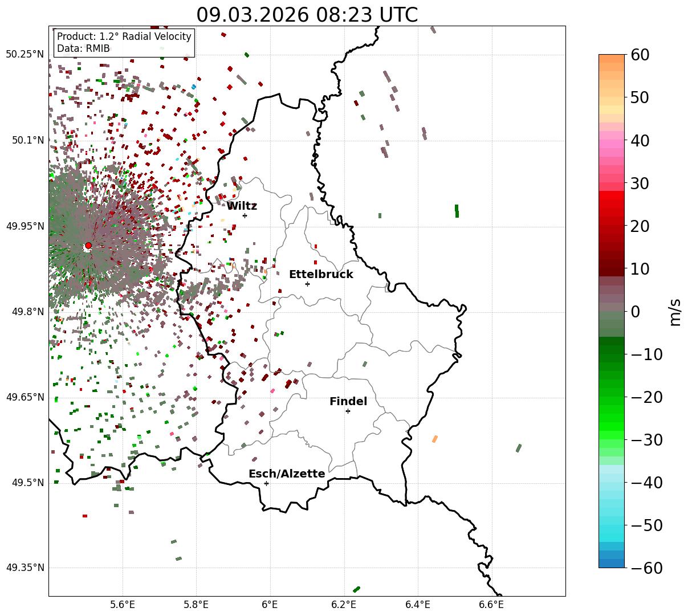This screenshot has width=688, height=616.
Task: Click the 6°E longitude label
Action: point(270,604)
